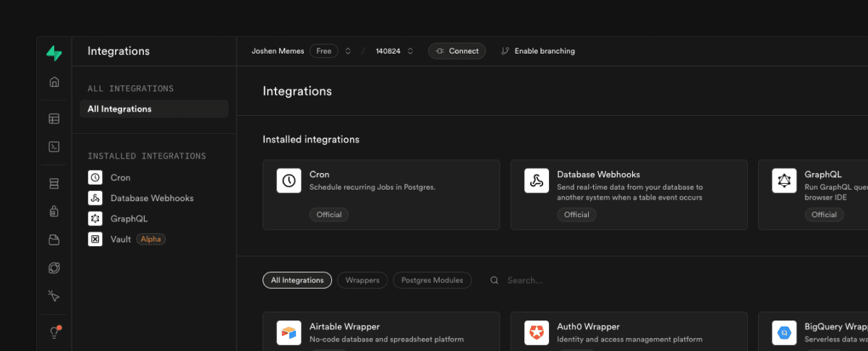Open the Auth0 Wrapper card
868x351 pixels.
click(x=629, y=331)
